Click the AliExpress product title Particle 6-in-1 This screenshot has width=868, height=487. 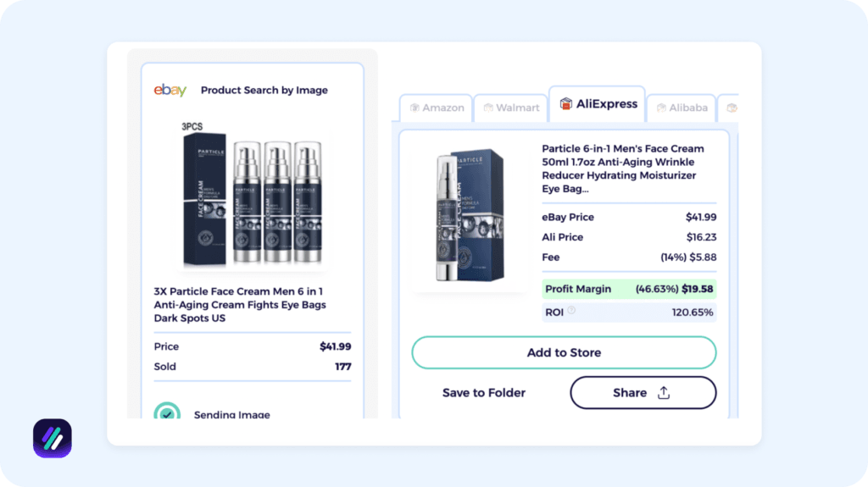pos(624,169)
